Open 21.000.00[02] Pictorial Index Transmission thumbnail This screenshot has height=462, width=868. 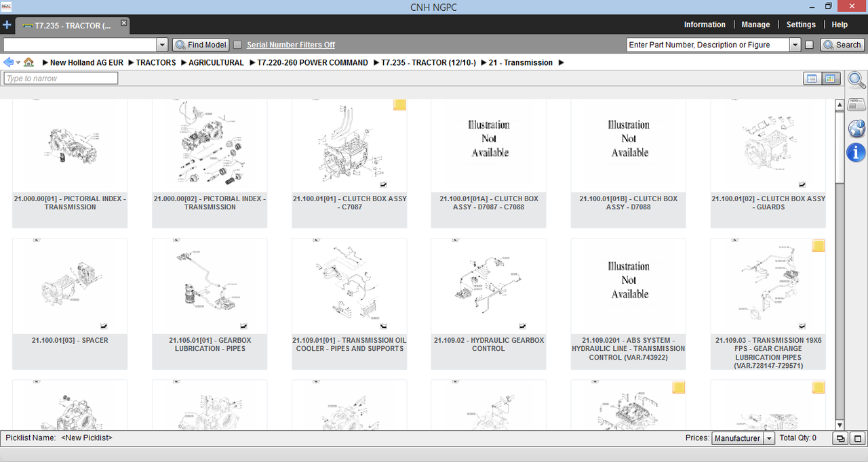(210, 146)
